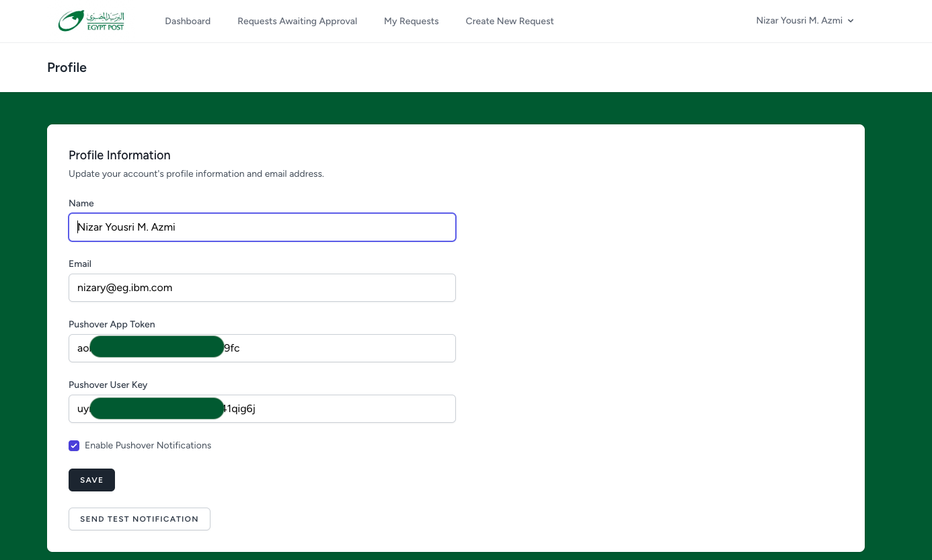Click the Pushover User Key label
Image resolution: width=932 pixels, height=560 pixels.
point(108,385)
